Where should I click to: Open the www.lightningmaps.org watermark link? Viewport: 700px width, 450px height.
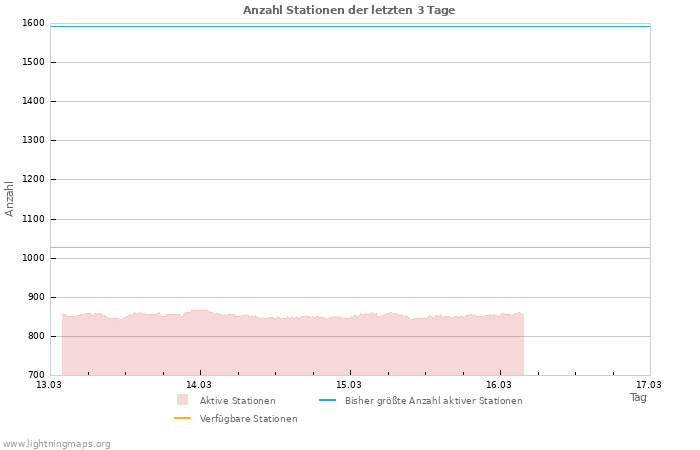click(57, 444)
